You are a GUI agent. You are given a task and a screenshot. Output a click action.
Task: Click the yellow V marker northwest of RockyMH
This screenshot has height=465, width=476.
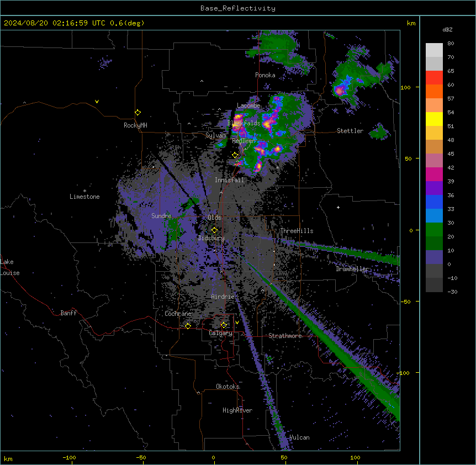(97, 102)
